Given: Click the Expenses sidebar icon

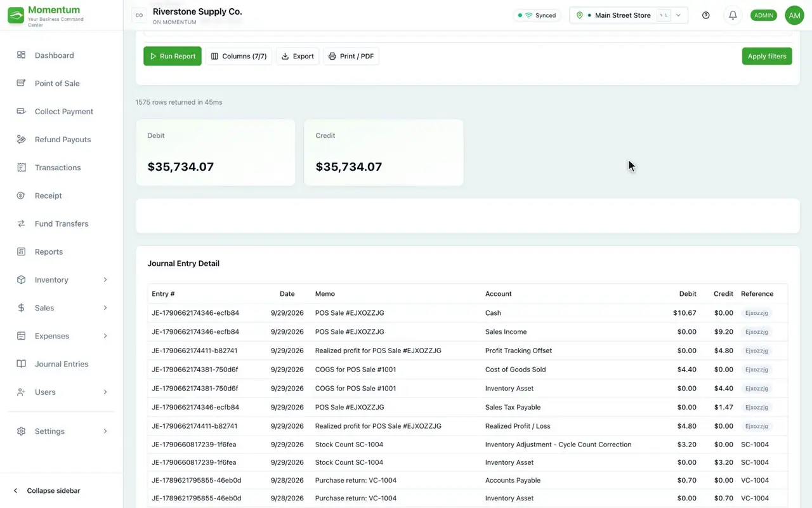Looking at the screenshot, I should [21, 336].
